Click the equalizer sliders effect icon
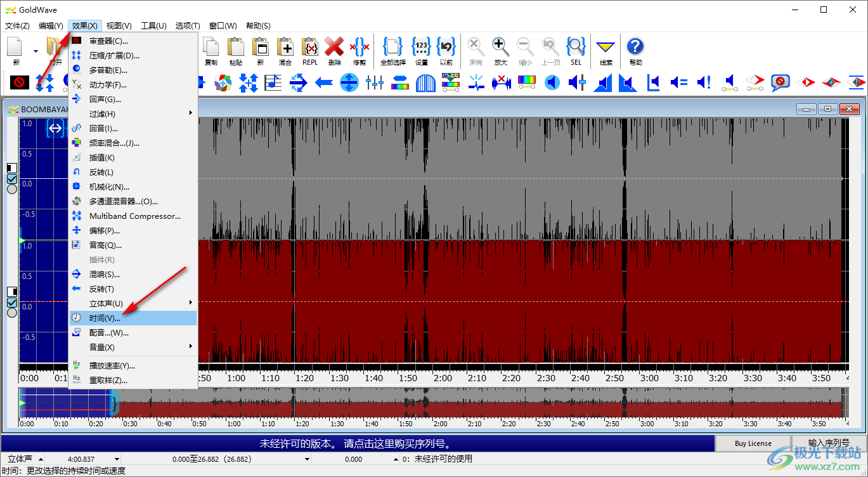 [375, 82]
